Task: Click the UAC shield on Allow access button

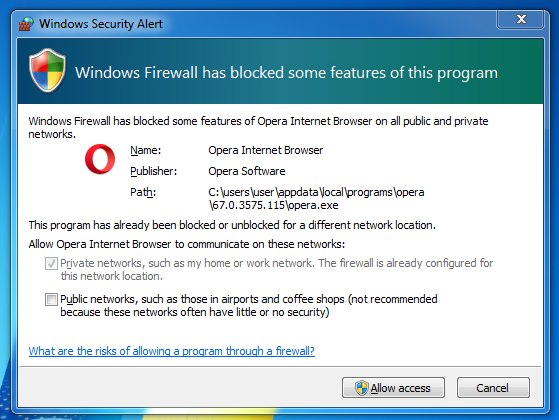Action: click(361, 388)
